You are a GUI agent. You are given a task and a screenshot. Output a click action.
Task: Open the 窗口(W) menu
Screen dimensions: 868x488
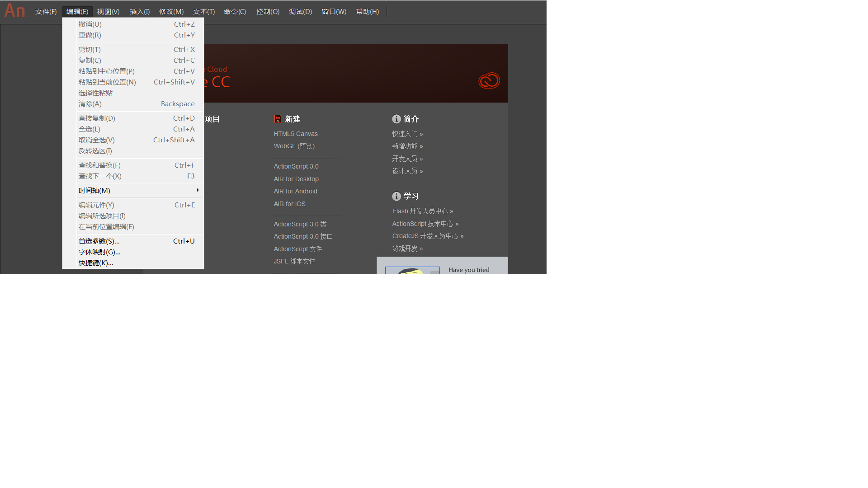[x=334, y=12]
